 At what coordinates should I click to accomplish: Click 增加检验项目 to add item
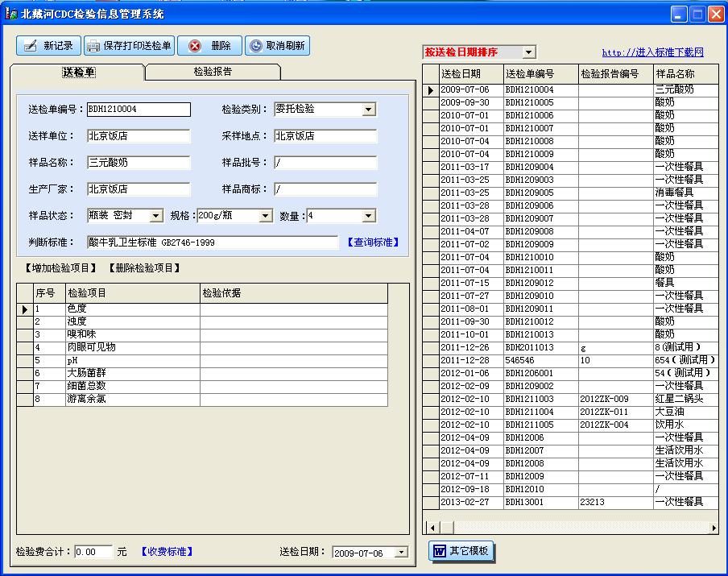56,268
